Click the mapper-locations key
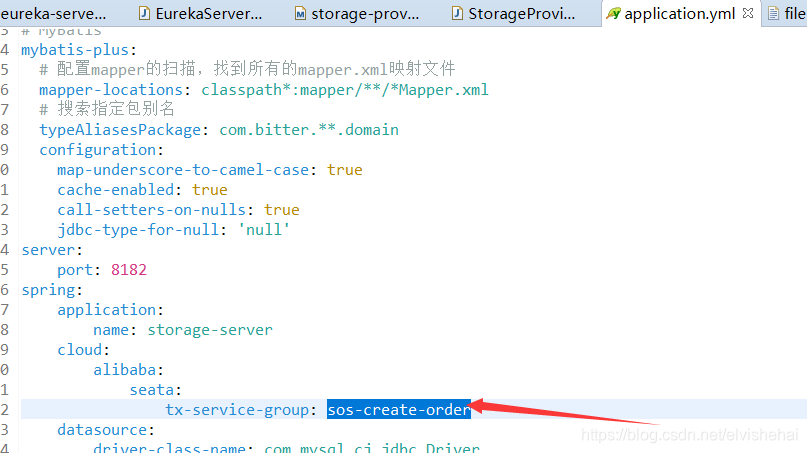Viewport: 807px width, 453px height. (x=111, y=90)
